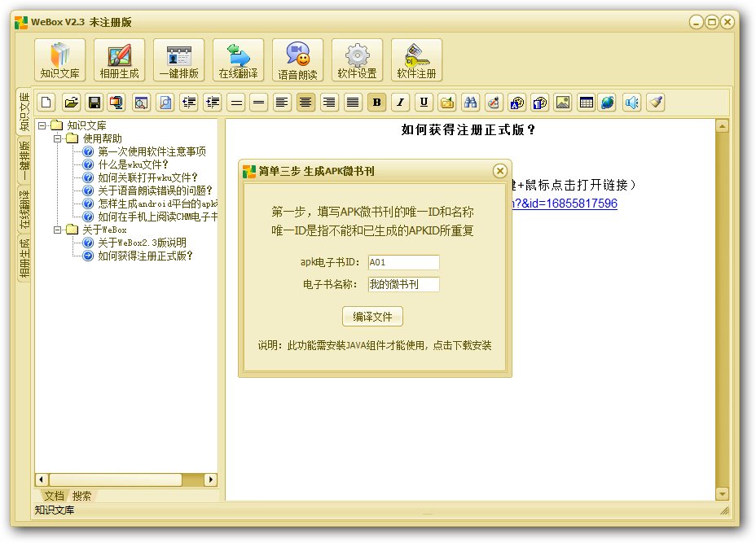
Task: Click the monitor export icon
Action: point(116,102)
